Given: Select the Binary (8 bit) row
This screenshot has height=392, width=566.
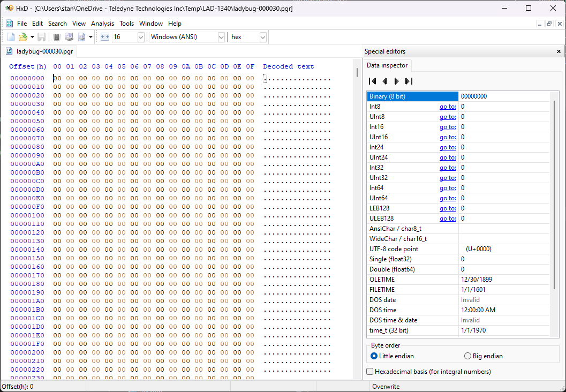Looking at the screenshot, I should click(x=458, y=96).
